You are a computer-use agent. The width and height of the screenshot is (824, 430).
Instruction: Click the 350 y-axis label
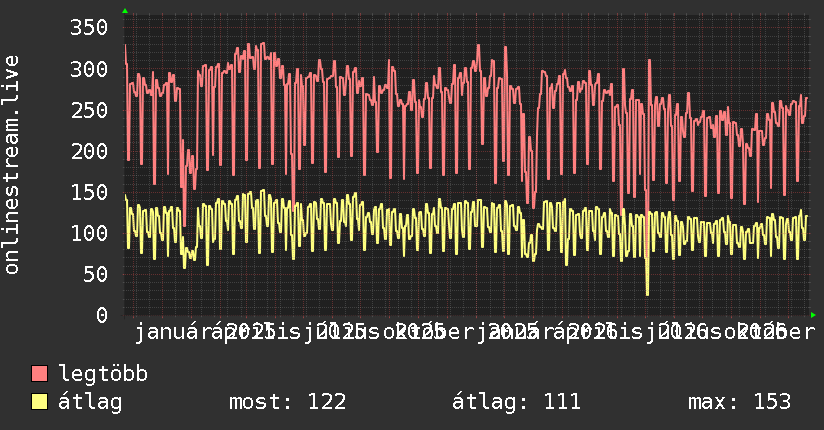pos(89,27)
